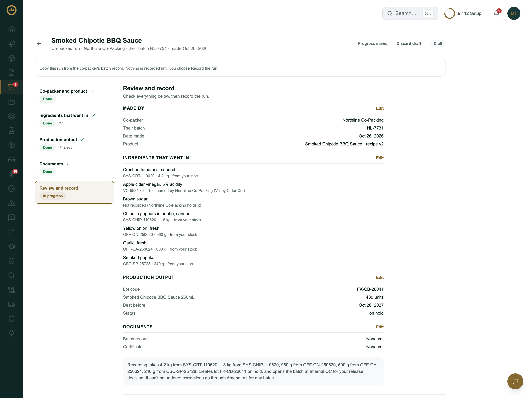Click the Apple cider vinegar ingredient
The height and width of the screenshot is (398, 532).
pos(253,187)
